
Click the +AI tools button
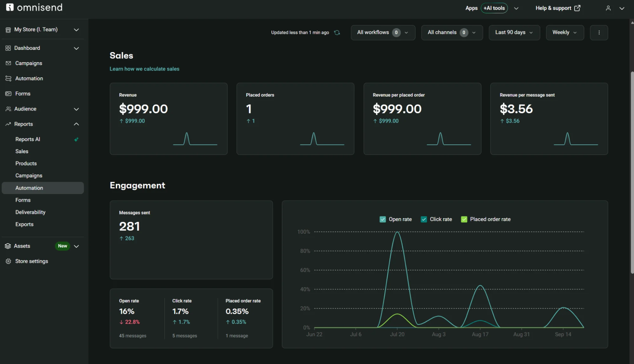[x=494, y=8]
